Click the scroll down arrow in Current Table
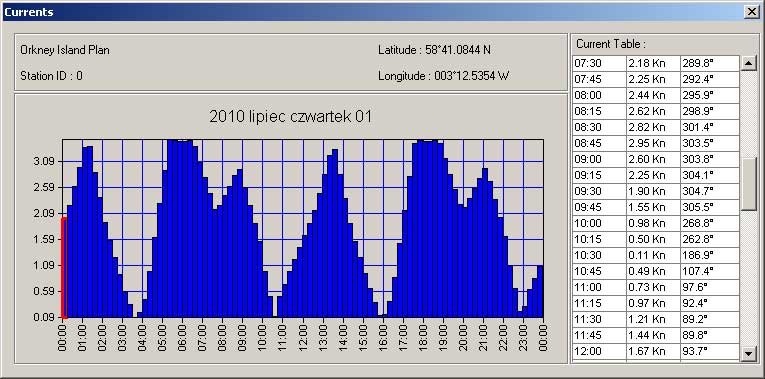Image resolution: width=765 pixels, height=379 pixels. pos(748,354)
